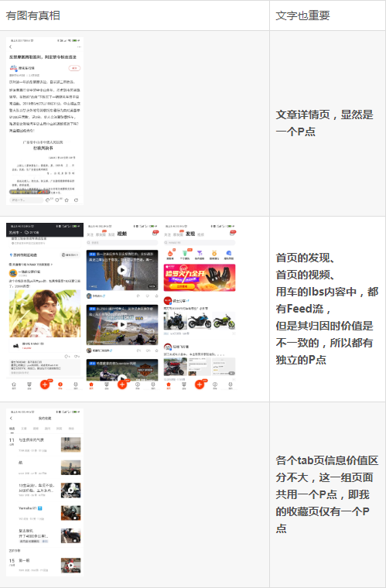Select the 发现 tab in the discover screen
This screenshot has height=588, width=386.
point(190,234)
